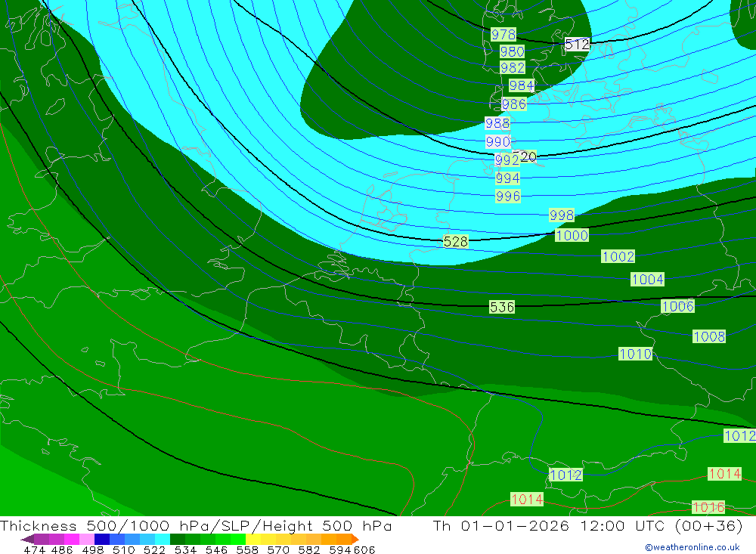Select the 522 legend value
The height and width of the screenshot is (554, 756).
tap(154, 549)
